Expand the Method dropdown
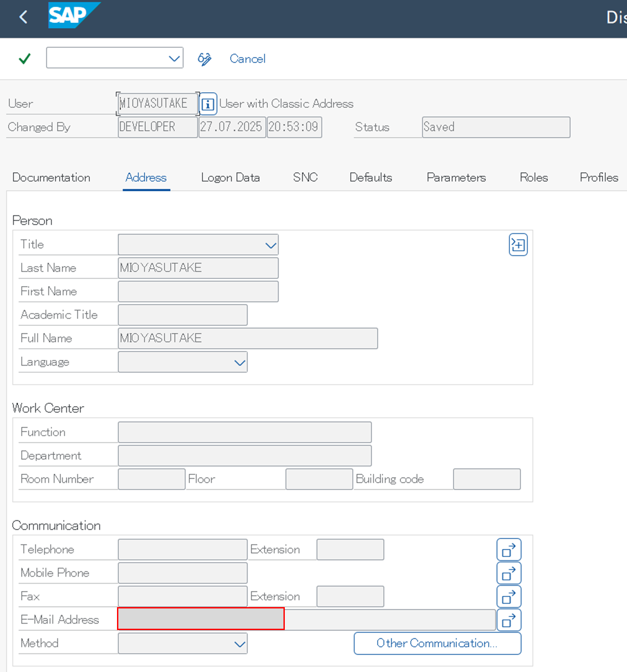This screenshot has width=627, height=672. click(x=240, y=644)
